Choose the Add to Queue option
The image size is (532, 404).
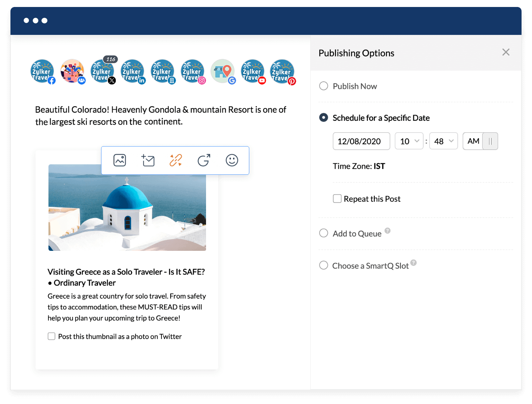coord(324,233)
